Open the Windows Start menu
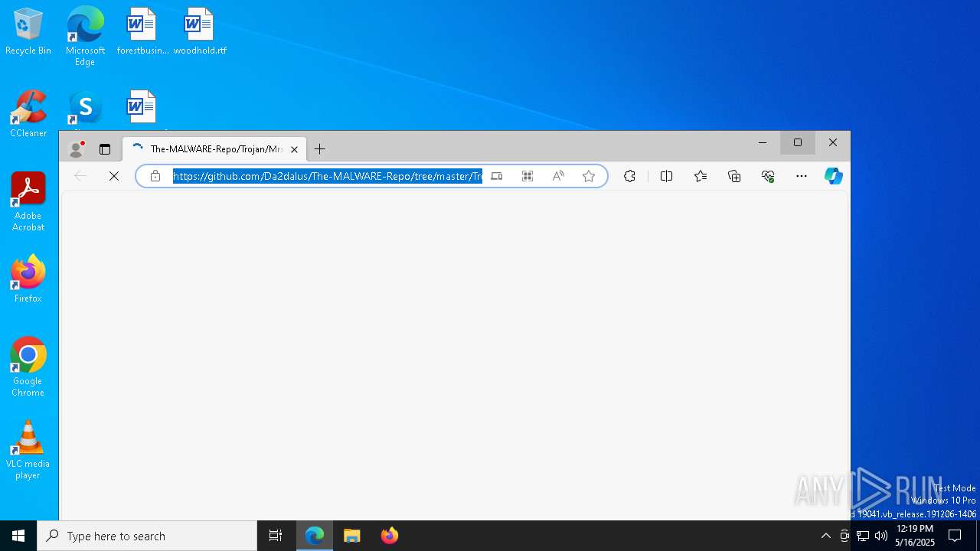Viewport: 980px width, 551px height. click(x=18, y=536)
